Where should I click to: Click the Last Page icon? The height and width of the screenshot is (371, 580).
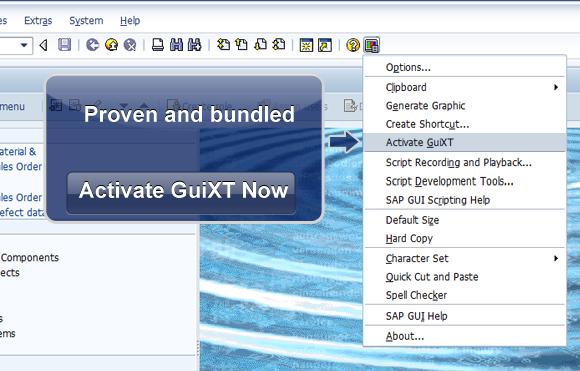pos(279,45)
